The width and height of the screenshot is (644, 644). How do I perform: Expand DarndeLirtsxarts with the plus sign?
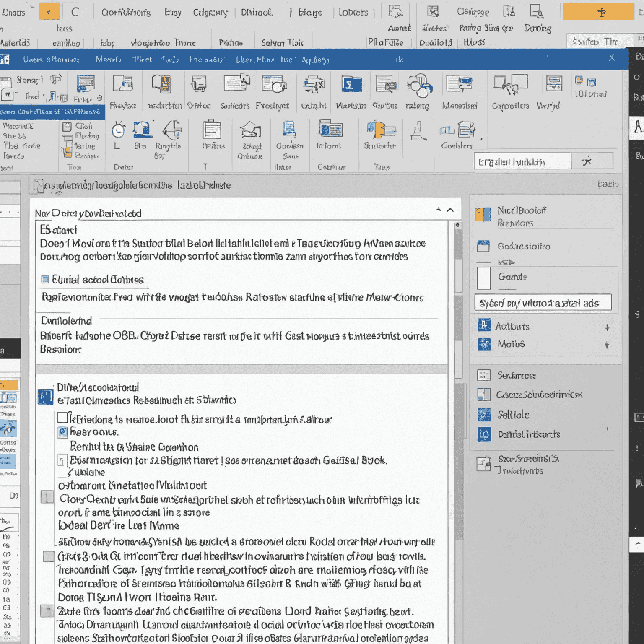click(607, 428)
